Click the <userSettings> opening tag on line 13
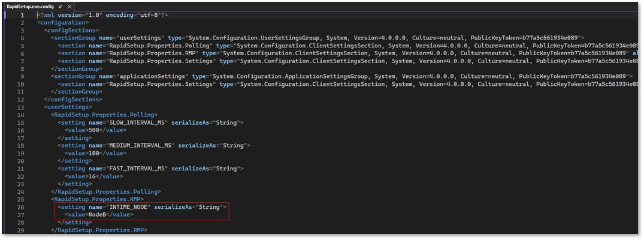The width and height of the screenshot is (644, 240). [68, 107]
